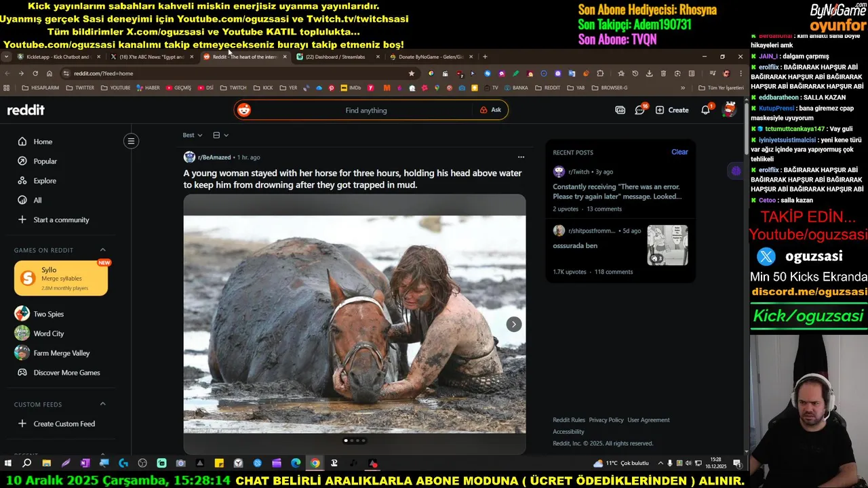The image size is (868, 488).
Task: Open the browser home button
Action: tap(49, 73)
